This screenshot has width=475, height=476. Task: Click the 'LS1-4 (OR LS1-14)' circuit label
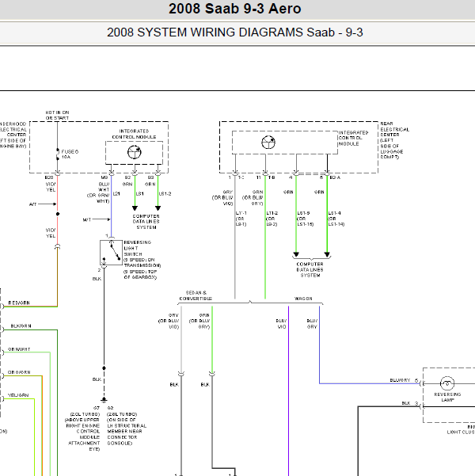336,219
